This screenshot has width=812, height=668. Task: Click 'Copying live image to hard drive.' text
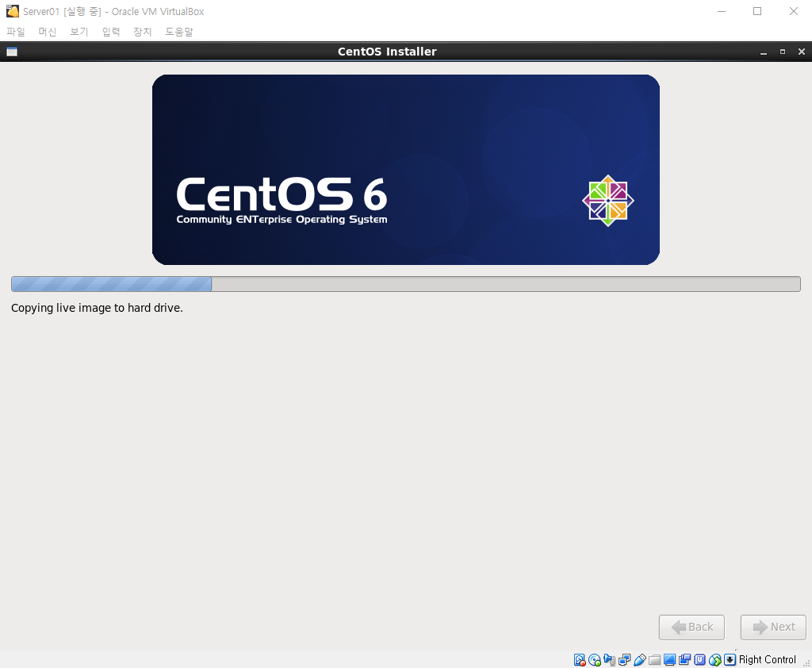(x=97, y=308)
